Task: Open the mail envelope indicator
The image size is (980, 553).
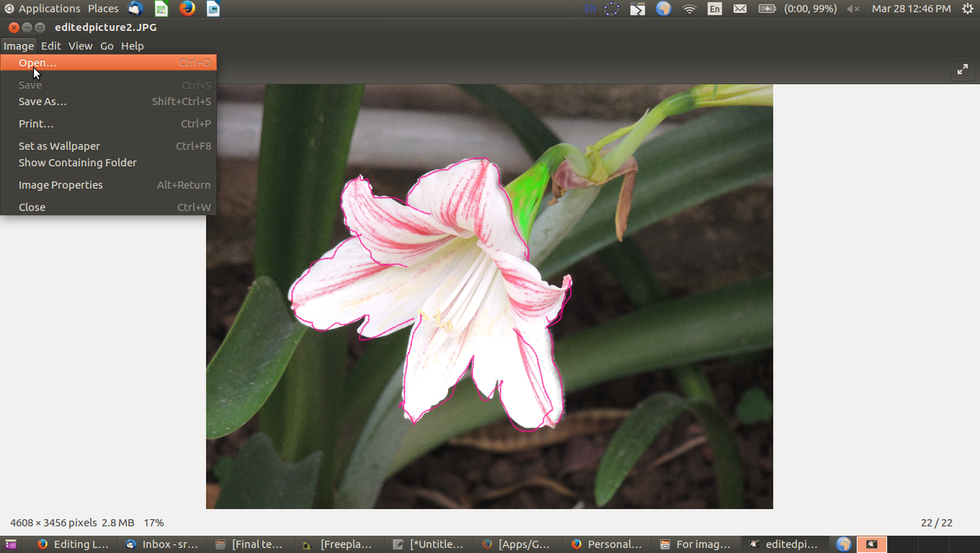Action: 740,8
